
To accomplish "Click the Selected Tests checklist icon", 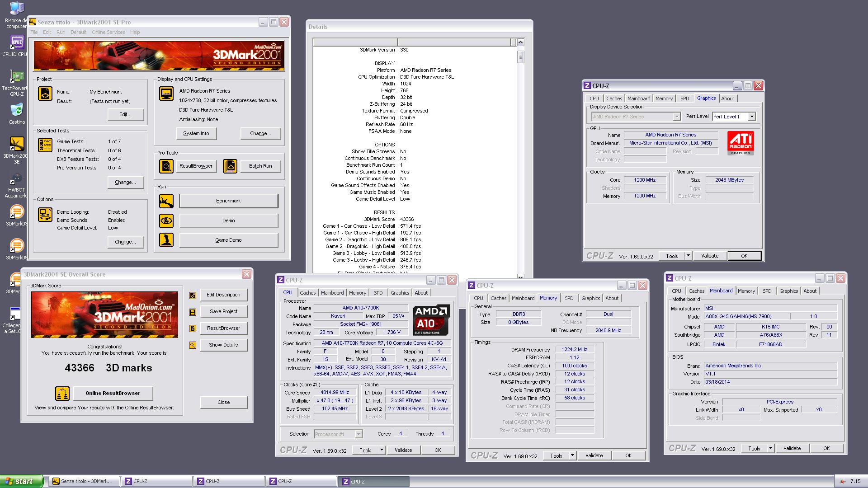I will coord(45,145).
